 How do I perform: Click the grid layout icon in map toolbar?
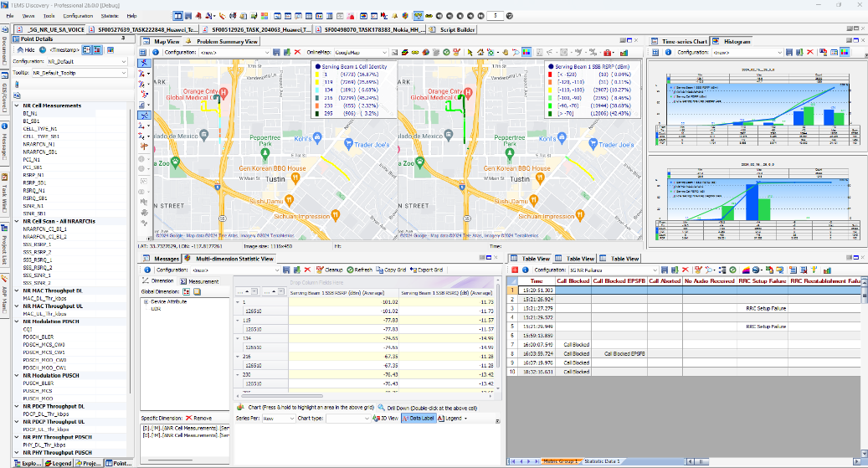pos(143,52)
